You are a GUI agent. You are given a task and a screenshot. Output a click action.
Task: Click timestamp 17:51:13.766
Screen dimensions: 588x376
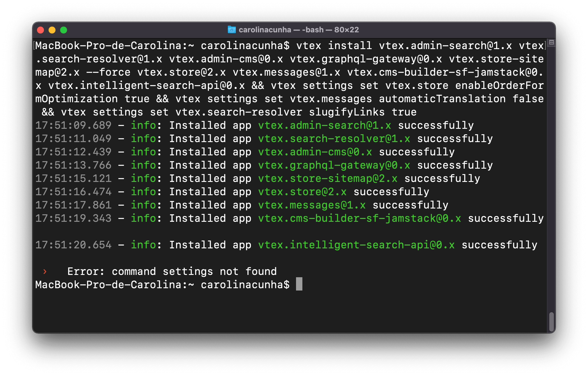[73, 165]
